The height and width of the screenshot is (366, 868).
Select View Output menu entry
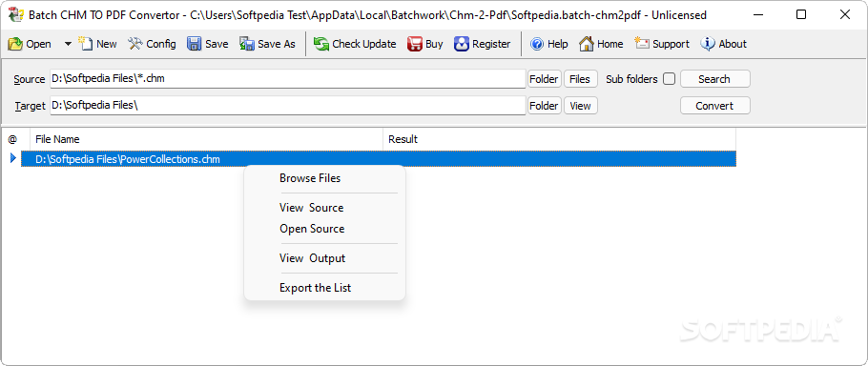click(x=324, y=258)
